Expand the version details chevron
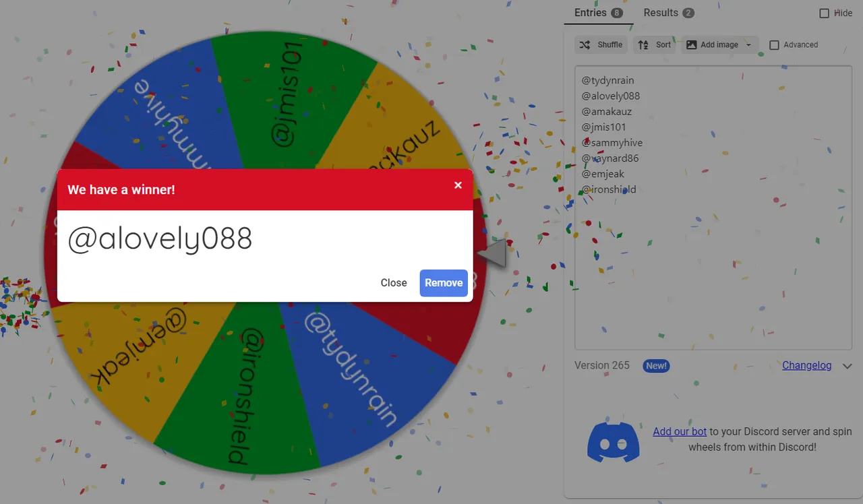The width and height of the screenshot is (863, 504). coord(847,366)
